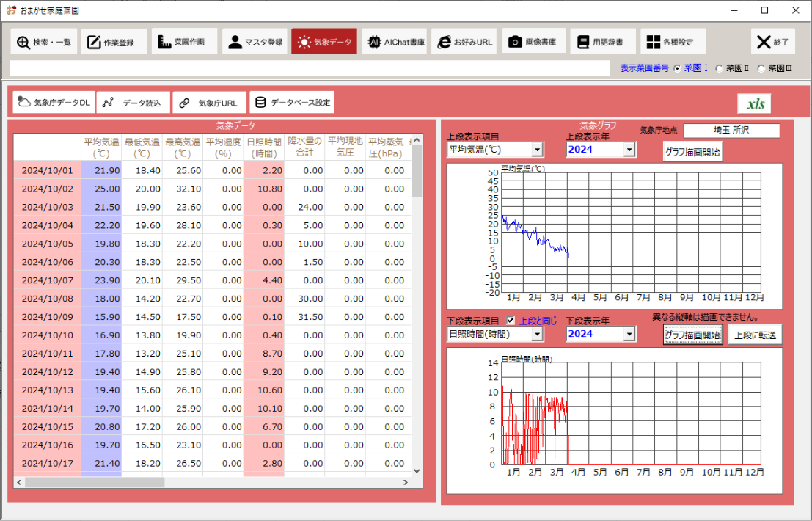The height and width of the screenshot is (521, 812).
Task: Click 気象庁地点 埼玉 所沢 field
Action: 731,131
